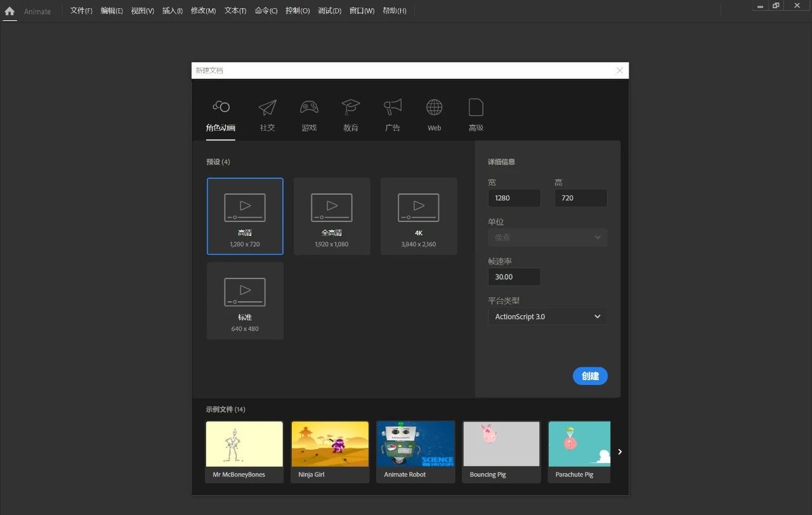The width and height of the screenshot is (812, 515).
Task: Open the 单位 dropdown showing 像素
Action: point(547,237)
